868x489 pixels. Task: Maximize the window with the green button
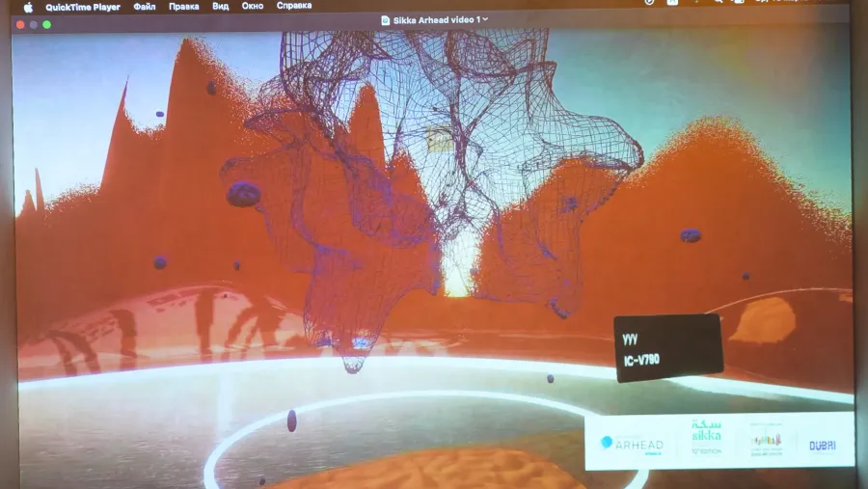click(47, 25)
